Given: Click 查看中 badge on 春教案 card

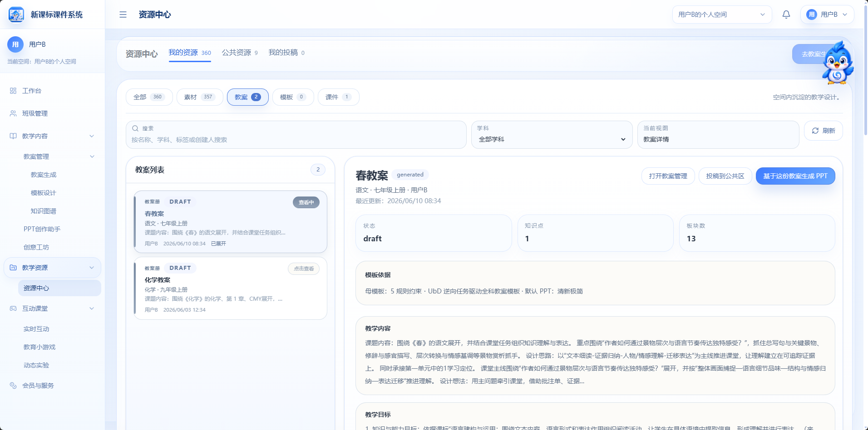Looking at the screenshot, I should (306, 203).
